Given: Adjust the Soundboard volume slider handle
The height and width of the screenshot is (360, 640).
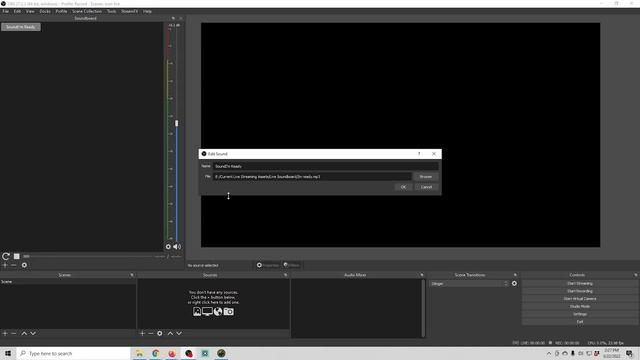Looking at the screenshot, I should point(176,123).
